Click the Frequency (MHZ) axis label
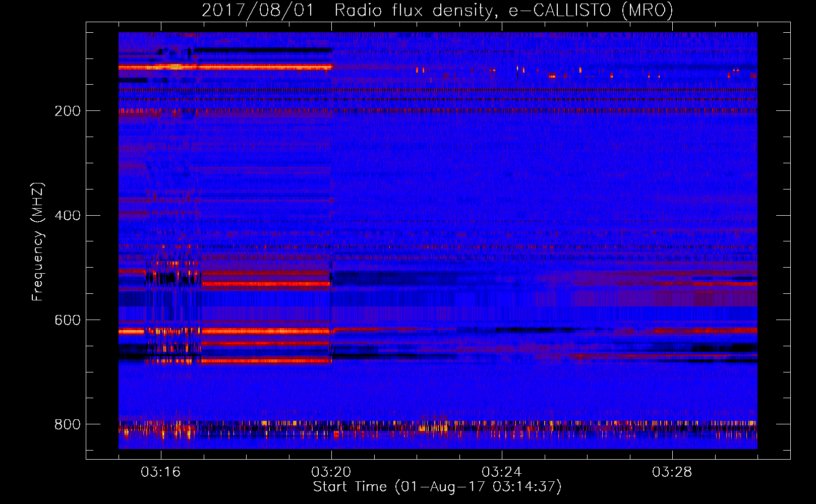Viewport: 816px width, 504px height. pos(38,241)
